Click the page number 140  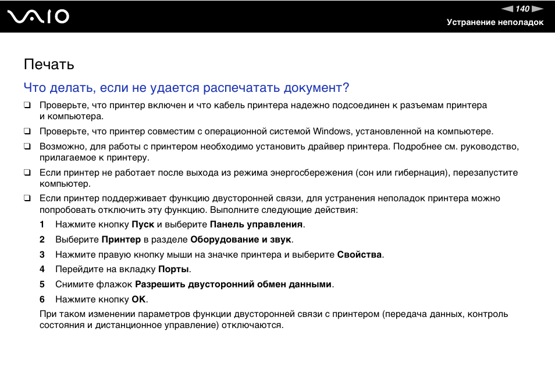pos(522,9)
